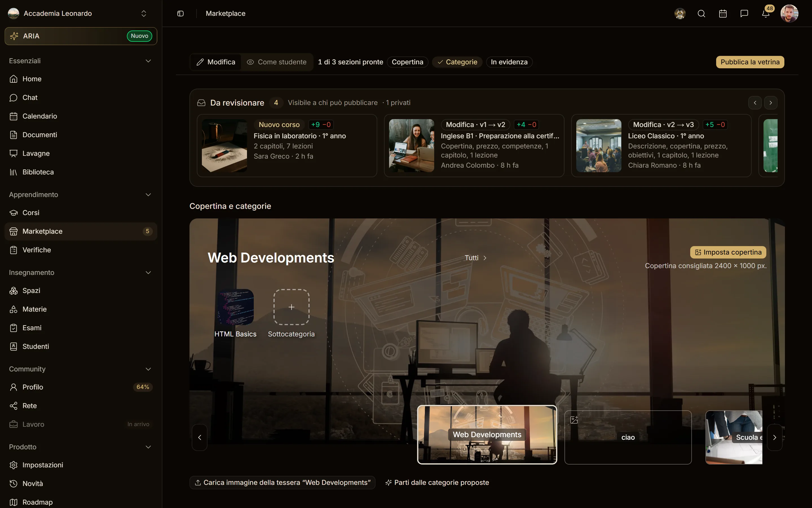This screenshot has width=812, height=508.
Task: Show previous category cards with left arrow
Action: pyautogui.click(x=200, y=437)
